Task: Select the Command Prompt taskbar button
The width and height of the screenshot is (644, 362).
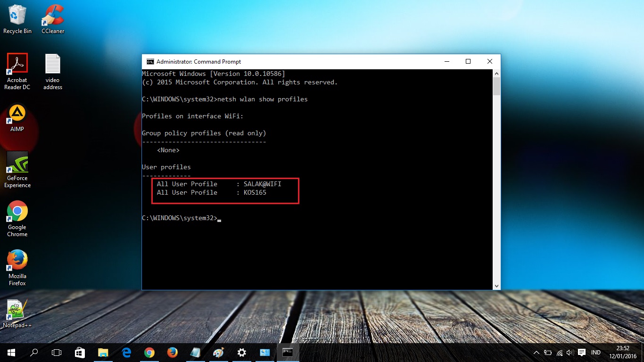Action: 288,352
